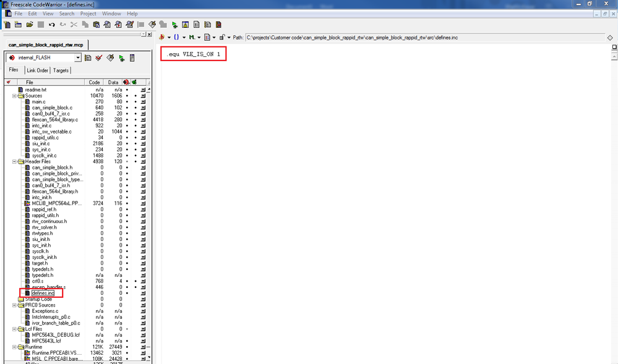Collapse the Runtime group

click(15, 347)
